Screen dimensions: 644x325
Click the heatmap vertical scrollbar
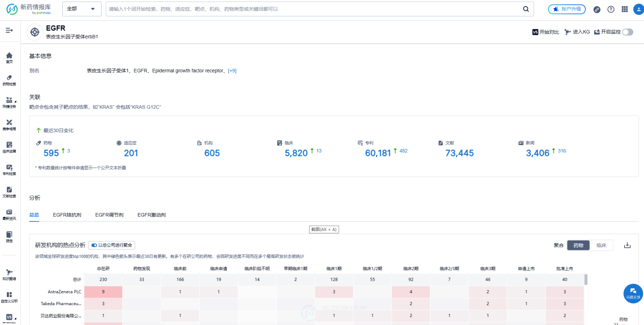pos(586,280)
